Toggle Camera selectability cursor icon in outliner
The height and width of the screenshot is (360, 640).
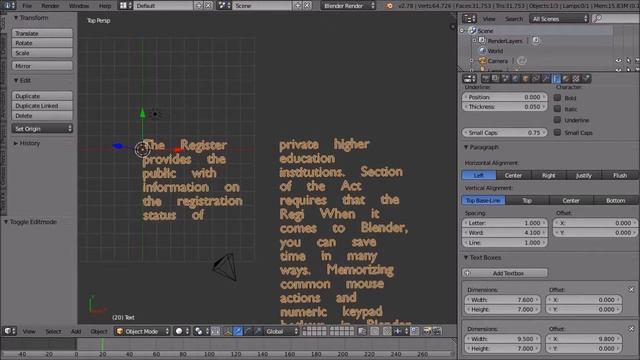tap(629, 61)
